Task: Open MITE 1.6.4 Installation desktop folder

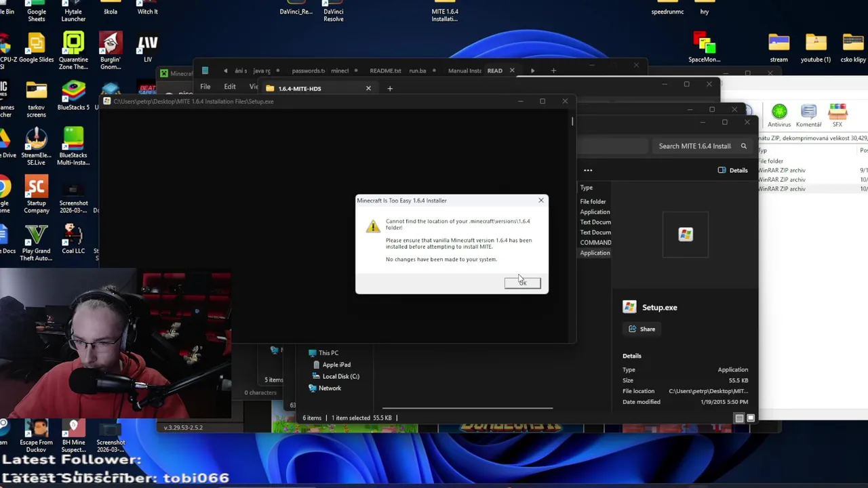Action: (445, 12)
